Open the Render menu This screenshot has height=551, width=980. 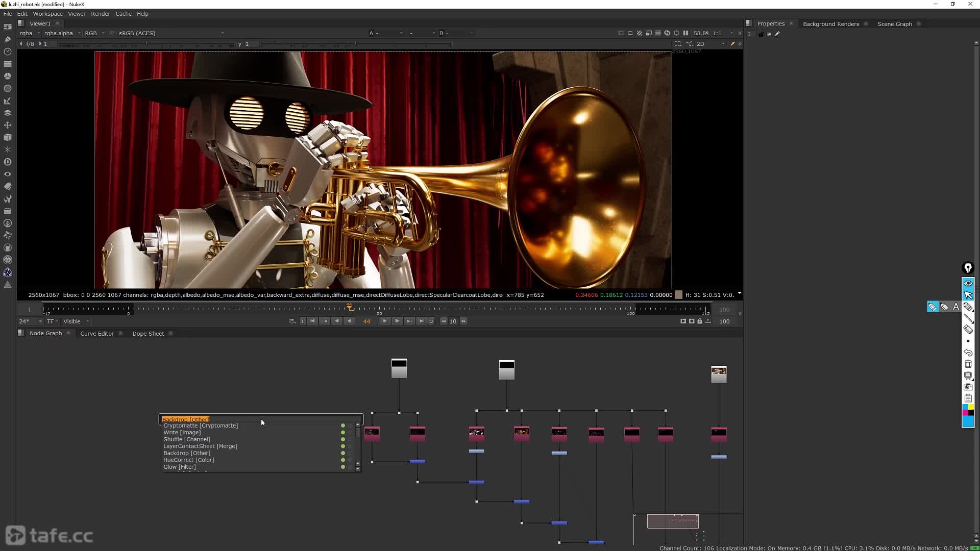[101, 14]
